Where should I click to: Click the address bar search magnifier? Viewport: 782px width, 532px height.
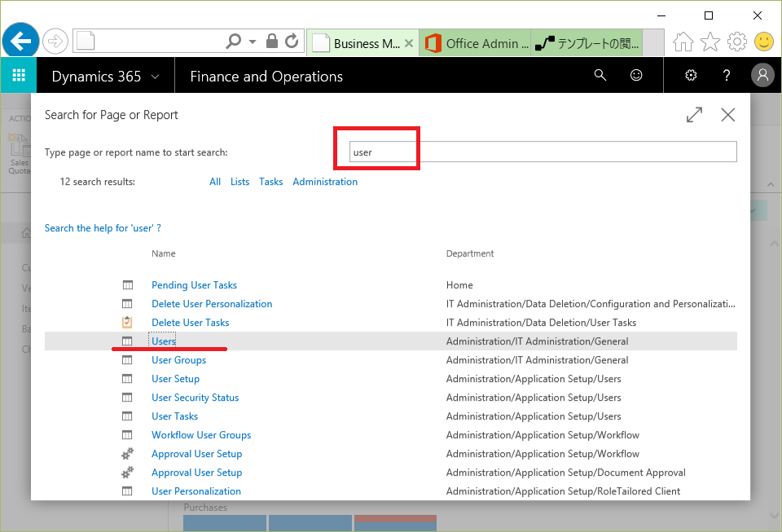point(233,41)
